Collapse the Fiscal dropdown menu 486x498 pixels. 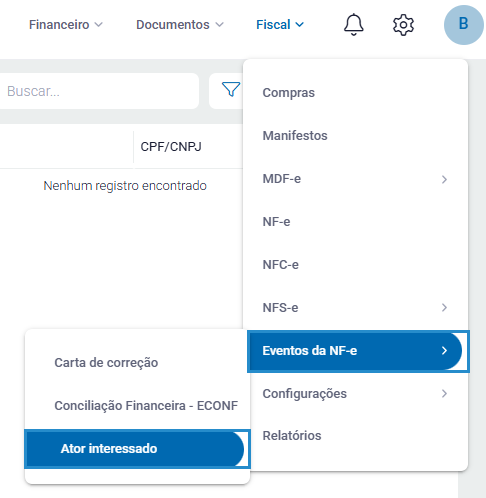[x=280, y=25]
